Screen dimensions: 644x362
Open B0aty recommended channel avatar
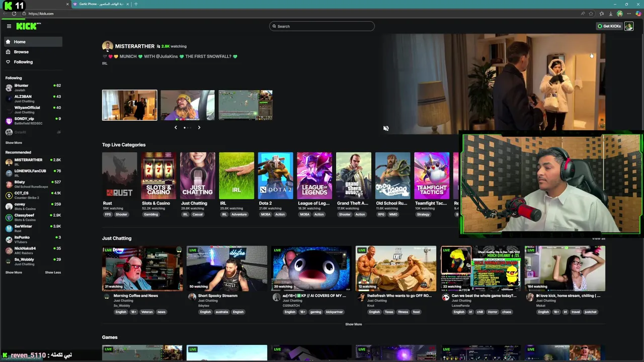tap(9, 184)
